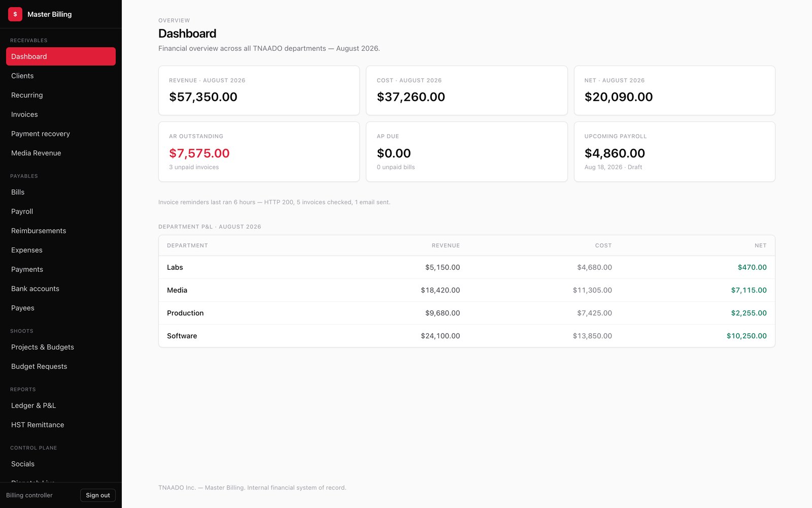Click the Department column header

point(187,245)
